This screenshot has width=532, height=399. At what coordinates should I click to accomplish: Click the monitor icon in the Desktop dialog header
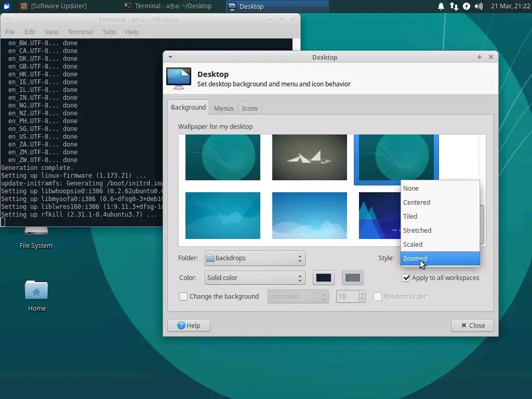pos(179,79)
